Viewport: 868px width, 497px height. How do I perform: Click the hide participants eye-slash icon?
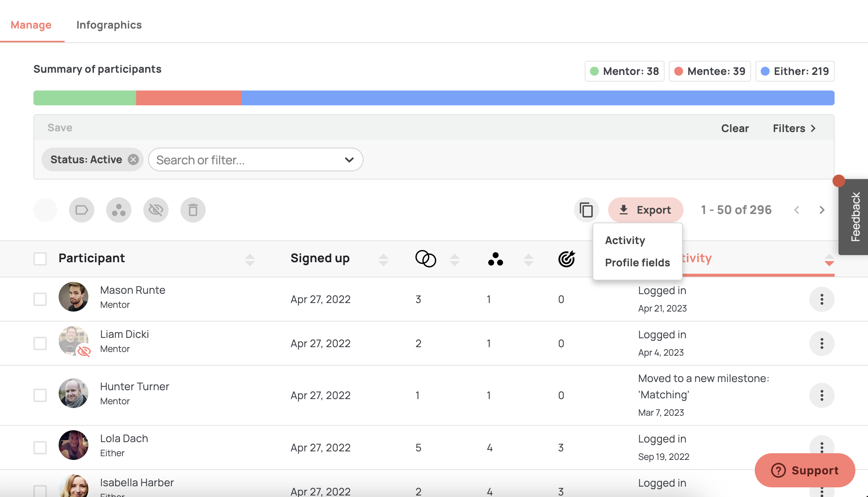pyautogui.click(x=156, y=210)
